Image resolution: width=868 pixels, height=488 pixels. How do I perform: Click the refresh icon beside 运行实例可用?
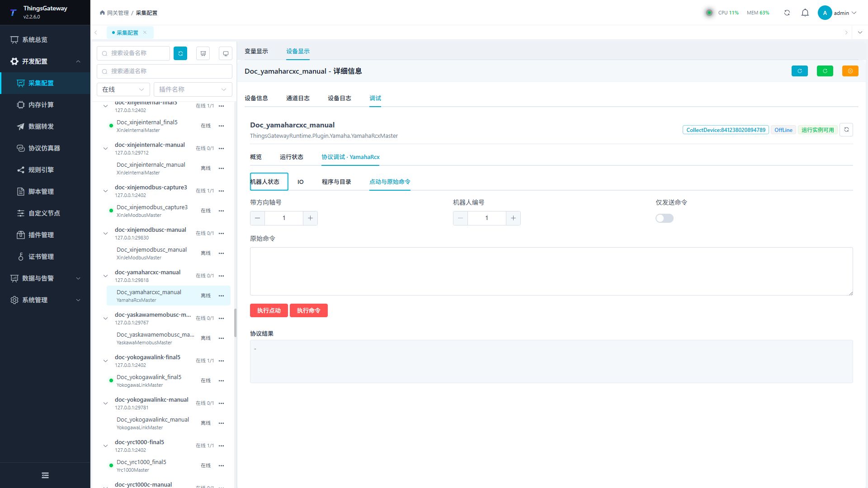pos(846,130)
